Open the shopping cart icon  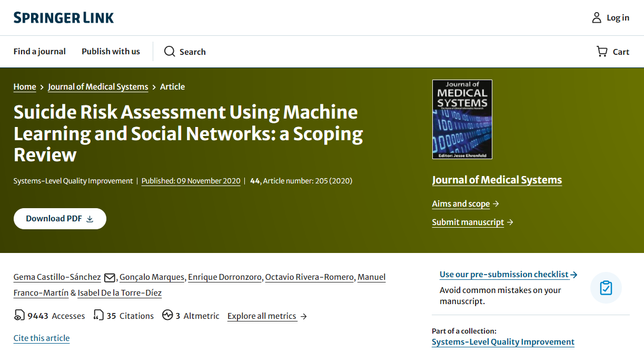(x=601, y=52)
